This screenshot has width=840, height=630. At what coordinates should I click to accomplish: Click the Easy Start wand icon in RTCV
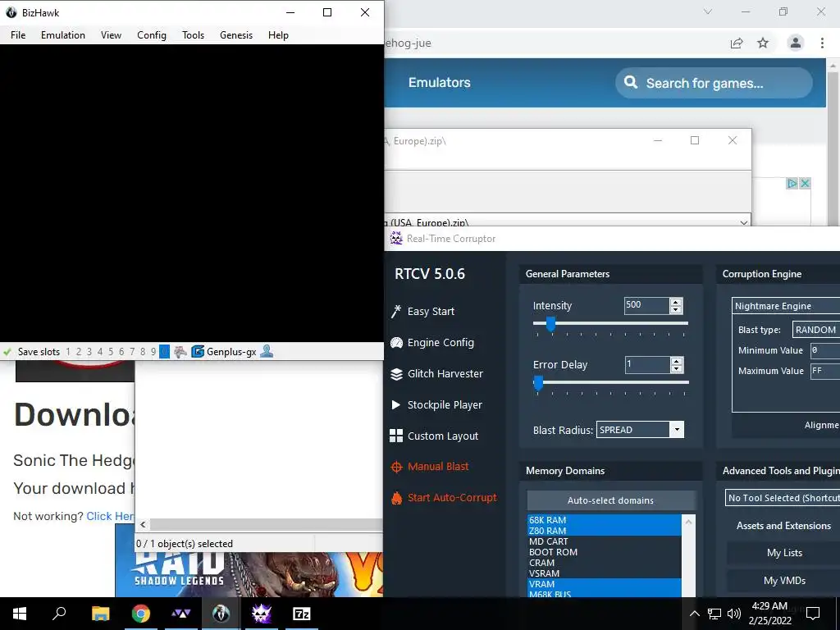(x=396, y=311)
